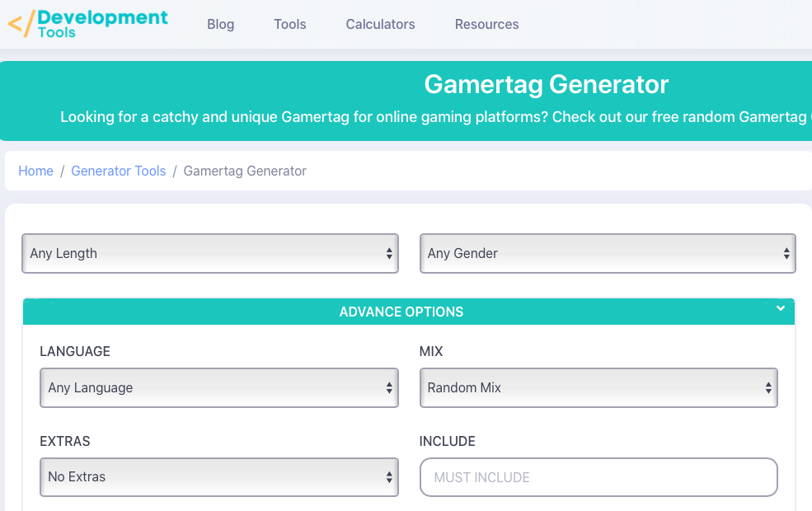Open the Any Gender dropdown
The width and height of the screenshot is (812, 511).
[x=608, y=254]
